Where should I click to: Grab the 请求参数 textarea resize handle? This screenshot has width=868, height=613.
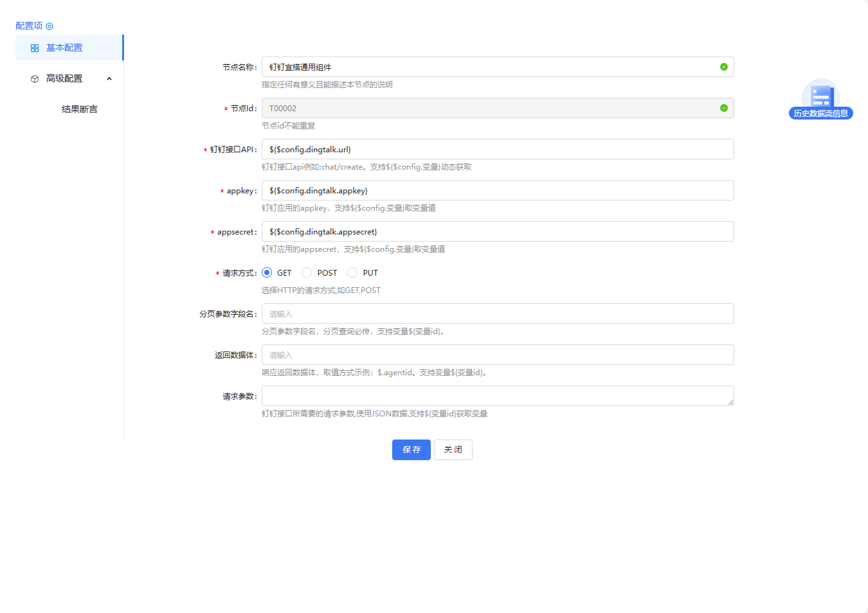point(730,402)
